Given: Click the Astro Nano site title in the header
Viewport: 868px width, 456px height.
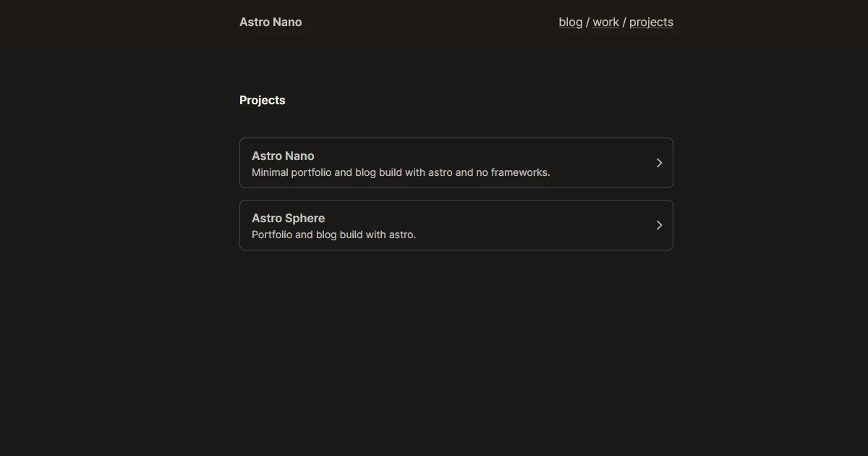Looking at the screenshot, I should coord(271,22).
